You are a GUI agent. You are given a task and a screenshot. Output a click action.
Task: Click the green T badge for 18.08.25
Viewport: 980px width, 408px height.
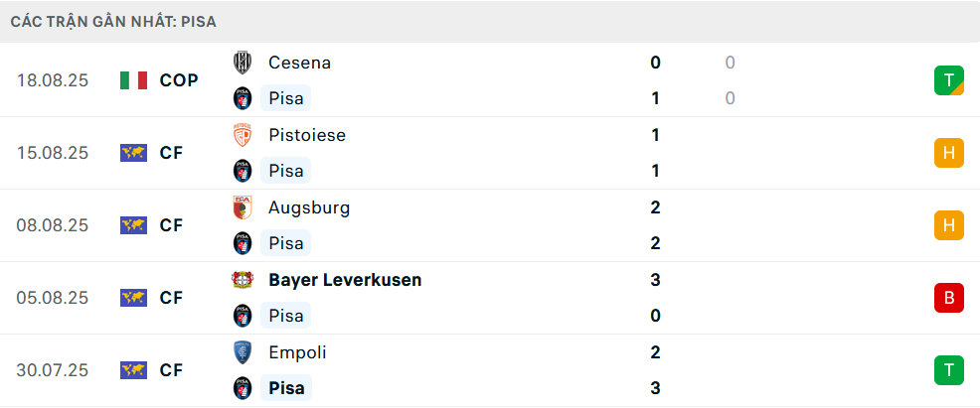(x=948, y=80)
